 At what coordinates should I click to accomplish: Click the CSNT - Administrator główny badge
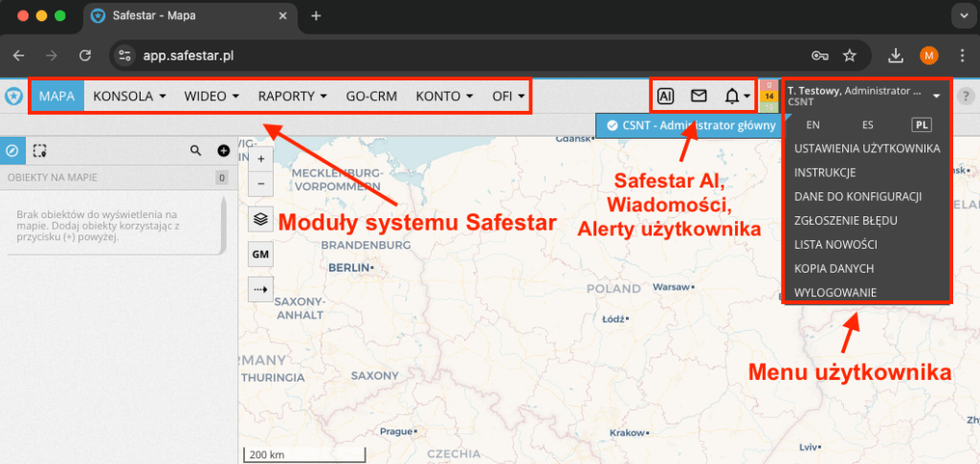(x=691, y=125)
